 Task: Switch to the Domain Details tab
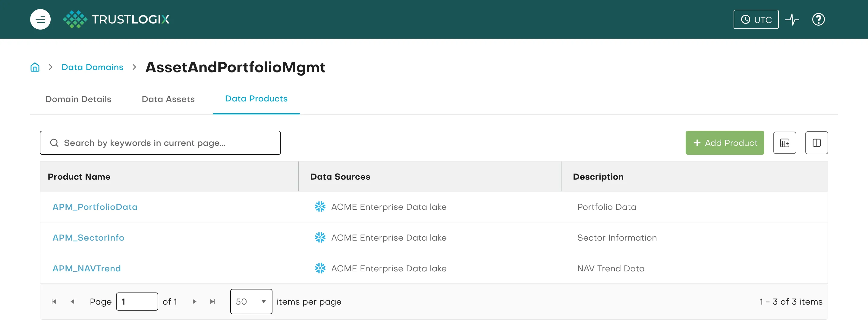click(78, 99)
